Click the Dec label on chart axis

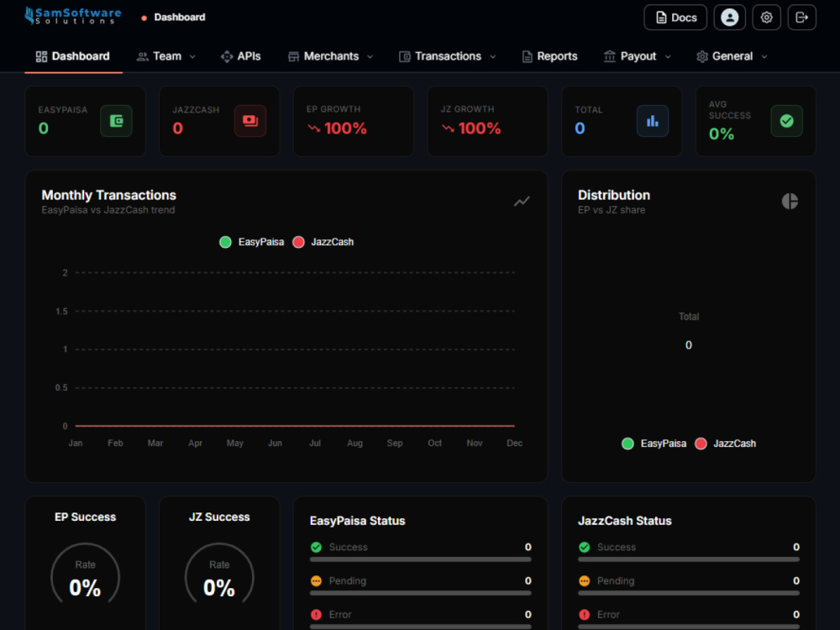pyautogui.click(x=514, y=443)
